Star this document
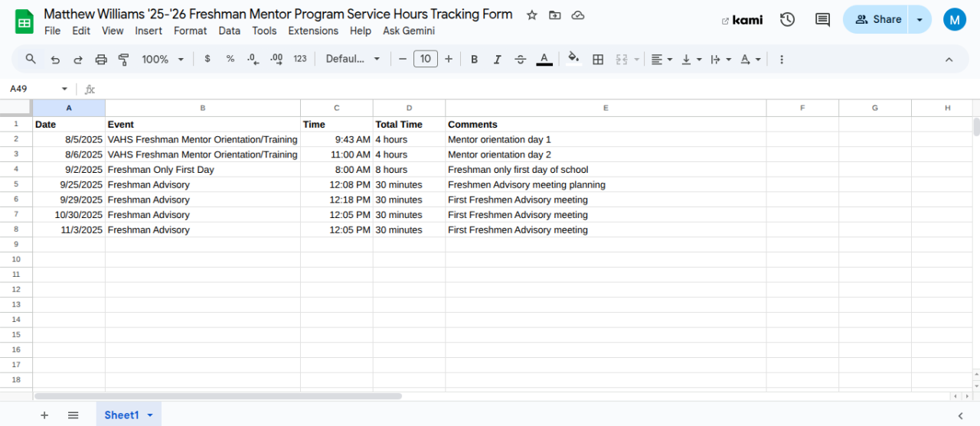The height and width of the screenshot is (426, 980). 531,15
